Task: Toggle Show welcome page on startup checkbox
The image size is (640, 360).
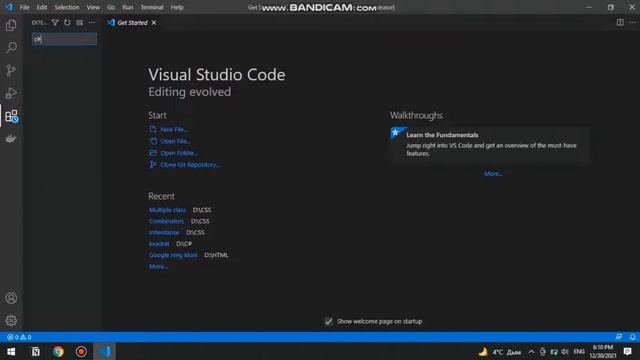Action: (x=329, y=322)
